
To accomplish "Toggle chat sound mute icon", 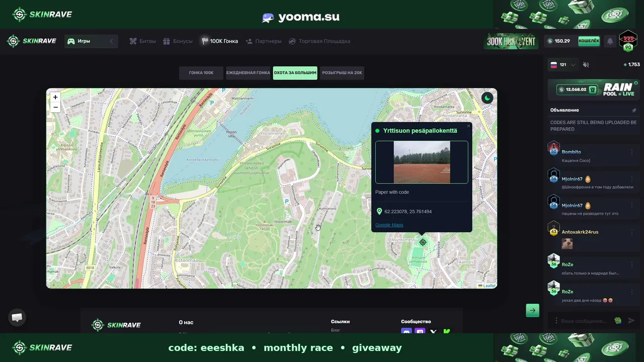I will (586, 65).
